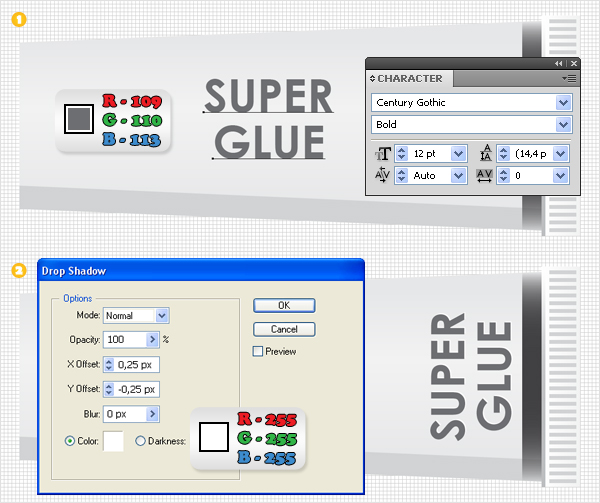Click the kerning icon in Character panel
The image size is (600, 503).
[382, 175]
